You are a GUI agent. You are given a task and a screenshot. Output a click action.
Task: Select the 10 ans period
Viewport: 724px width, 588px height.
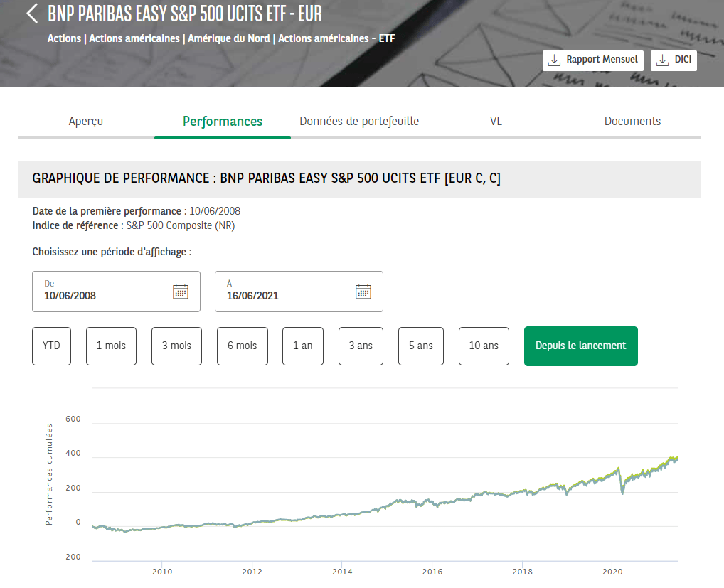(x=484, y=346)
